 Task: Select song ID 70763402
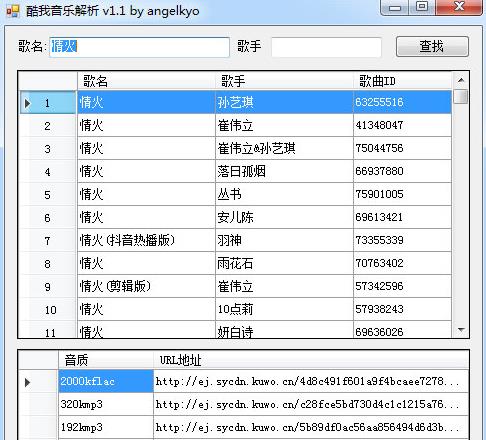pos(403,263)
